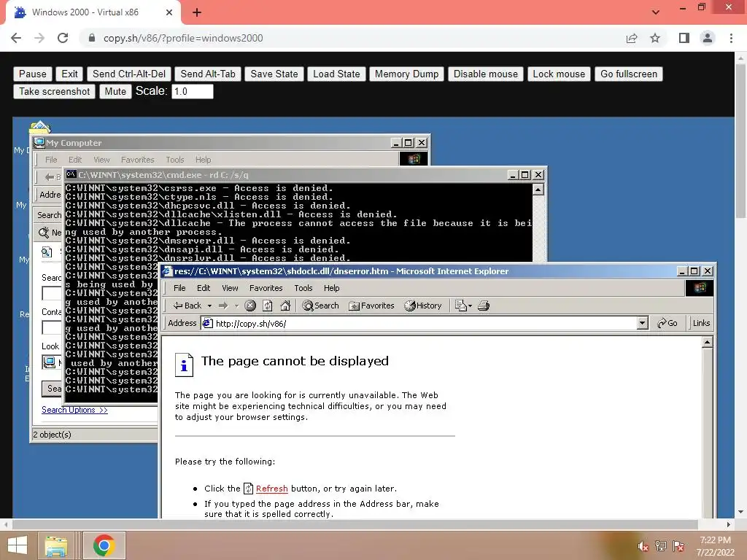This screenshot has height=560, width=747.
Task: Click the network tray icon
Action: [661, 546]
